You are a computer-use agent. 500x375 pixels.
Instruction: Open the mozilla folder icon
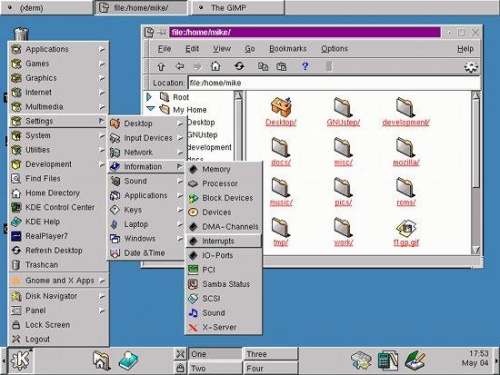[405, 147]
